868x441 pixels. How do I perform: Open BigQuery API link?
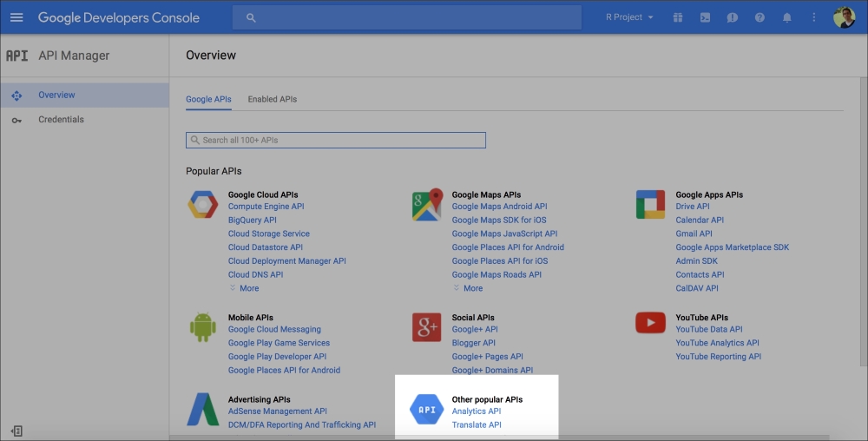coord(253,220)
